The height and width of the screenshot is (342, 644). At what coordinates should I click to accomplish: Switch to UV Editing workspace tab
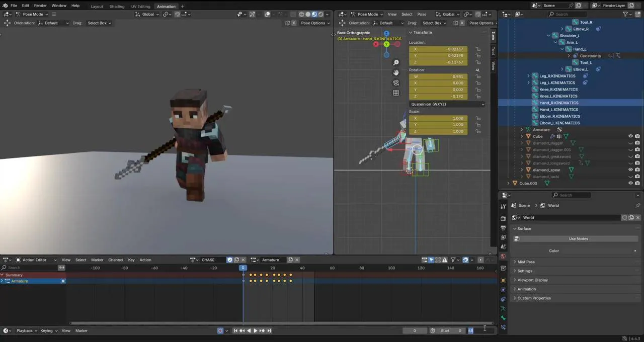(140, 7)
